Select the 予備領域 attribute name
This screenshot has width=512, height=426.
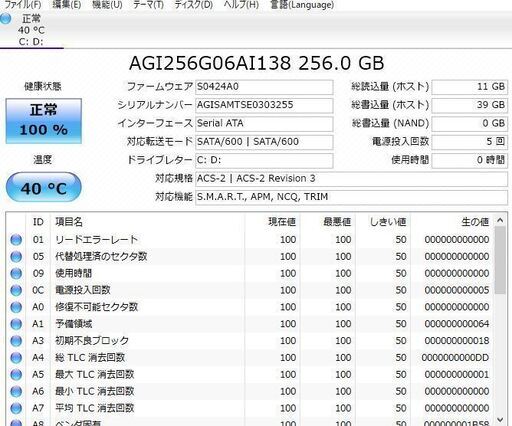(73, 324)
